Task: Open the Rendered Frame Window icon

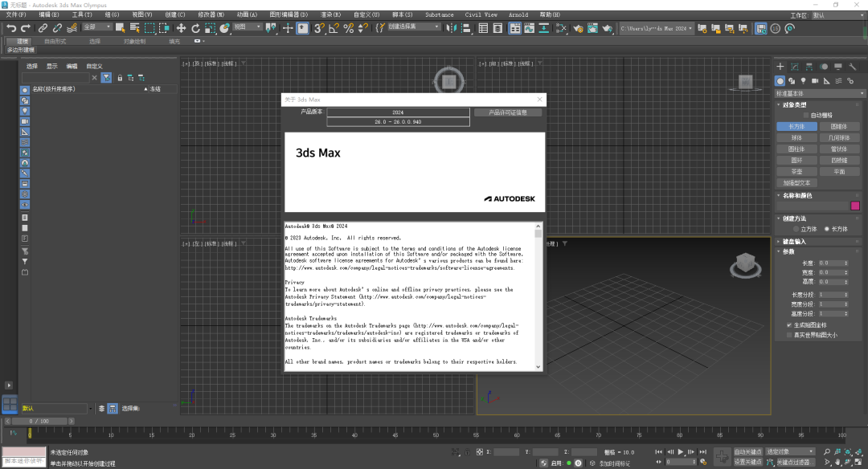Action: tap(592, 27)
